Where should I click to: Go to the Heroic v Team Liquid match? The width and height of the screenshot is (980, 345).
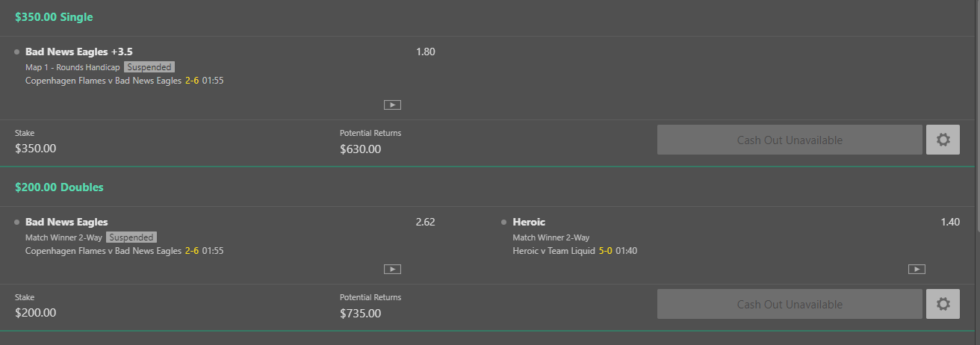[554, 251]
